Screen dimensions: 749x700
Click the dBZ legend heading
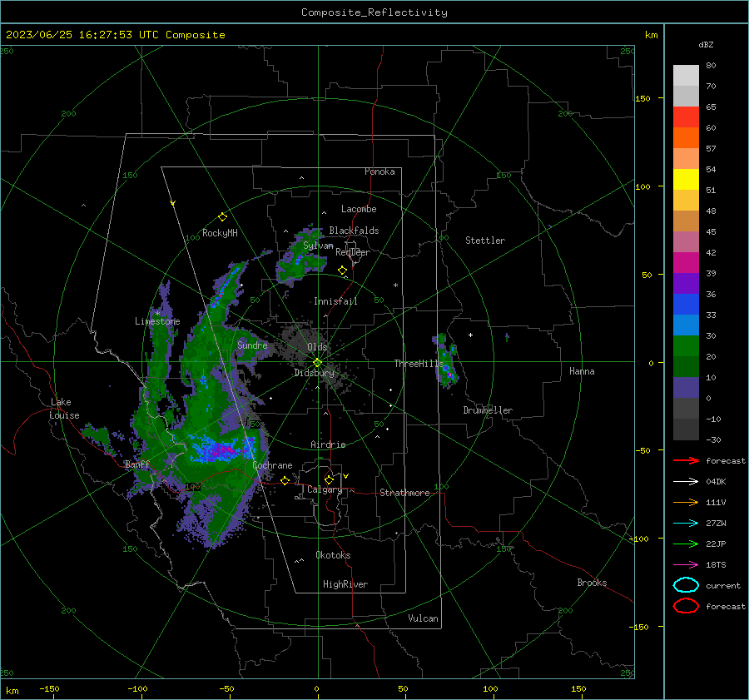[x=706, y=44]
